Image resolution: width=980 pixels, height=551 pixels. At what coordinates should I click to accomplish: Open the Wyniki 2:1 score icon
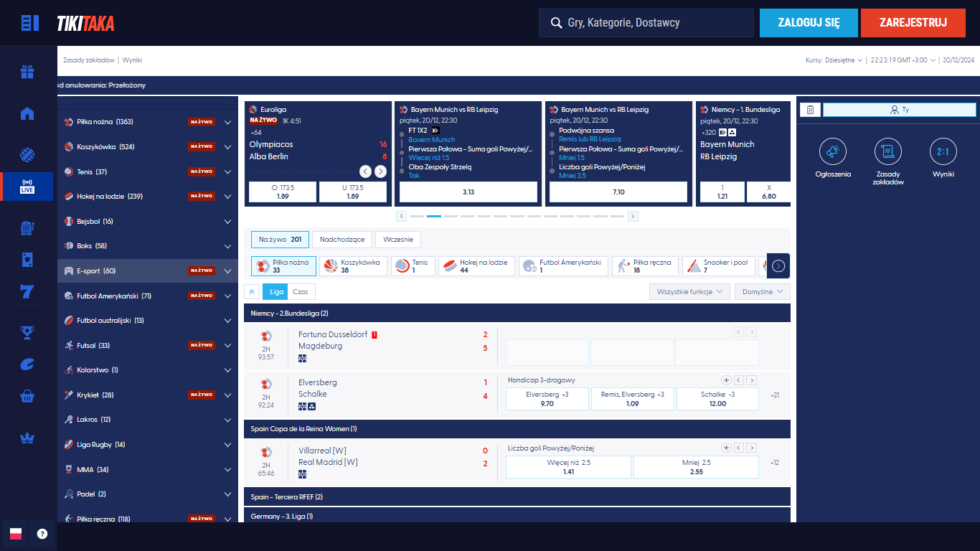tap(943, 151)
